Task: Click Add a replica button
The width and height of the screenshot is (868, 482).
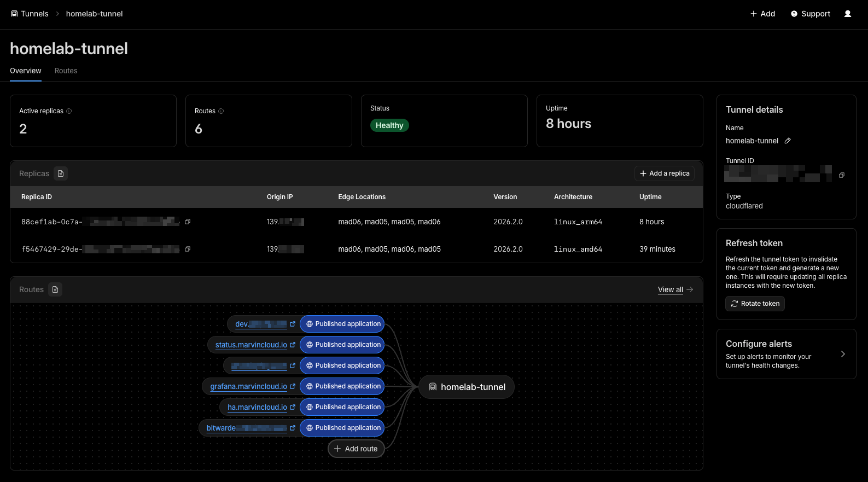Action: click(665, 173)
